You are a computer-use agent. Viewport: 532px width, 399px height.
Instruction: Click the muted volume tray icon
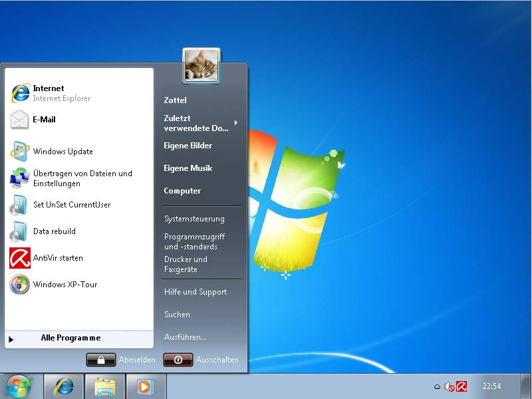[450, 386]
